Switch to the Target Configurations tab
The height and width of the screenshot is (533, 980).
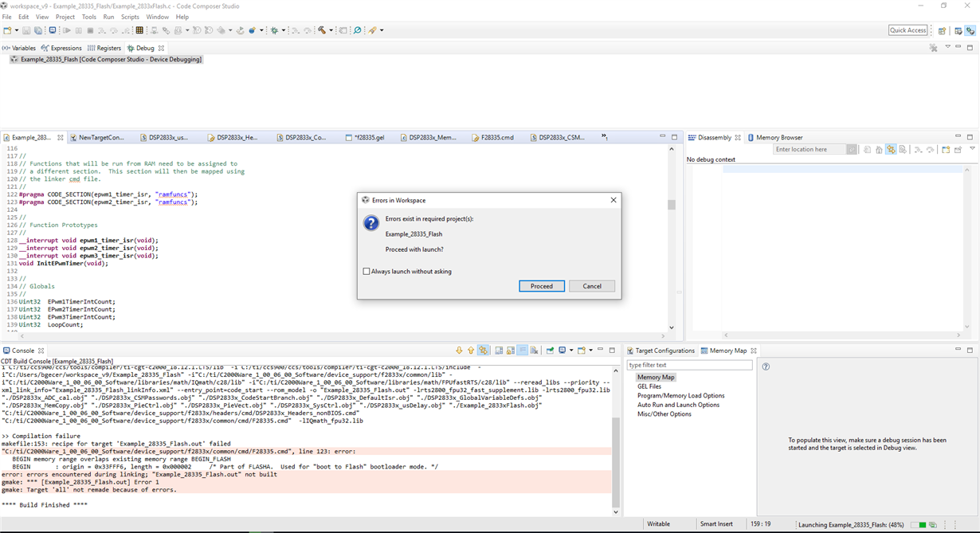[x=660, y=351]
